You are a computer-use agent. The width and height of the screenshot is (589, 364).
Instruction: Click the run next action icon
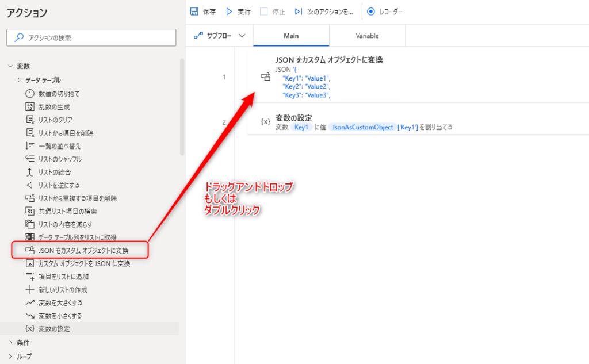click(x=298, y=12)
